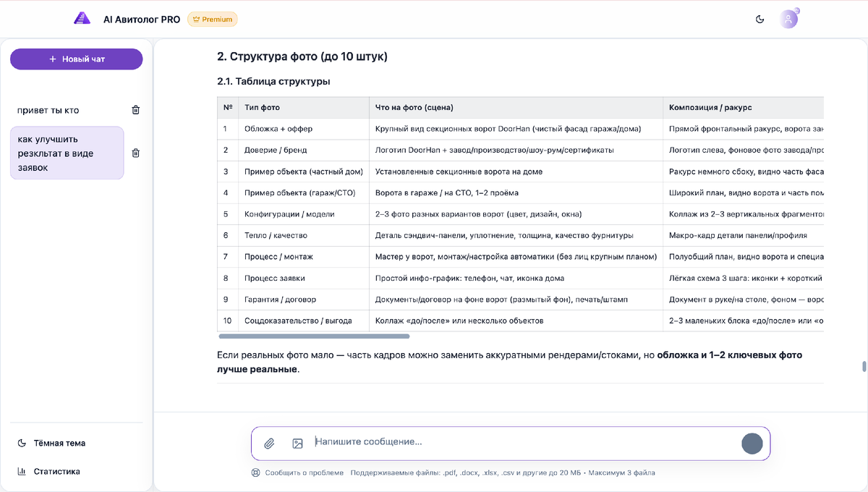Click 'Макро-кадр детали панели/профиля' cell
This screenshot has height=492, width=868.
point(744,235)
